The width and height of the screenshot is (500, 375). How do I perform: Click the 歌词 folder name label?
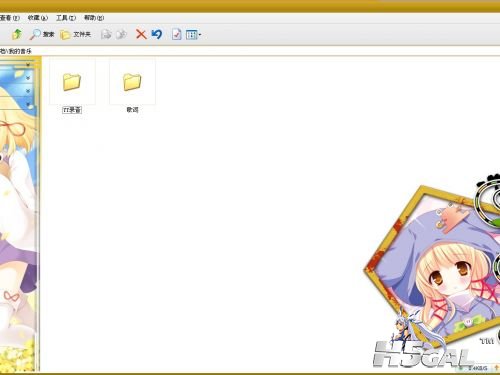coord(132,110)
